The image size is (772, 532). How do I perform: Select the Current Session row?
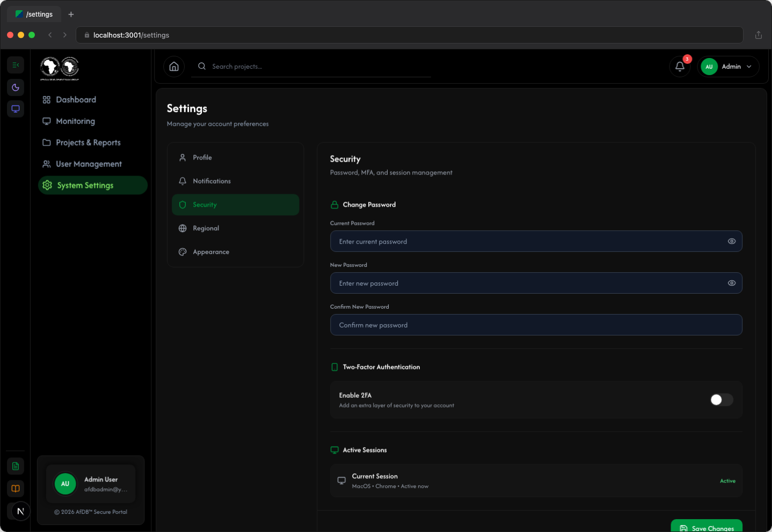(536, 481)
